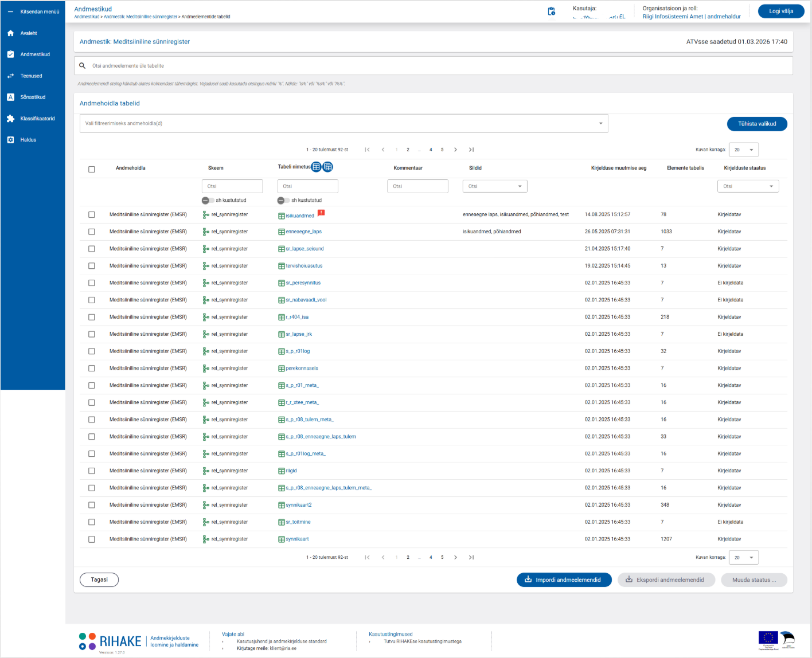Click first table icon beside Tabeli nimetus
The width and height of the screenshot is (812, 658).
316,167
